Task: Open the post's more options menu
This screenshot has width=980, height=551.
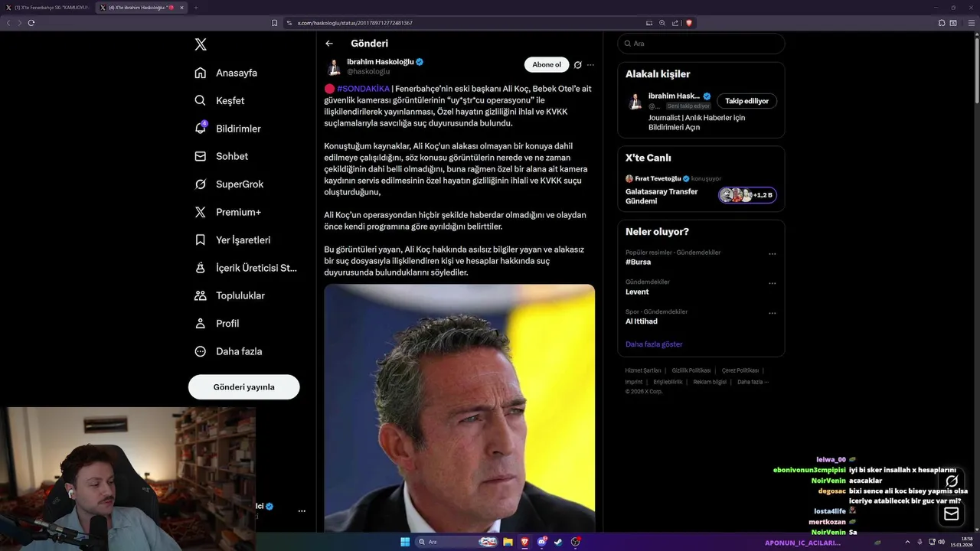Action: [590, 65]
